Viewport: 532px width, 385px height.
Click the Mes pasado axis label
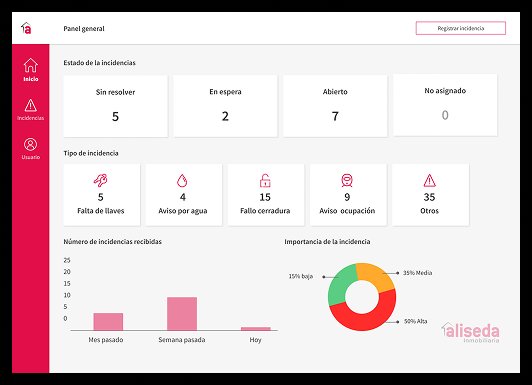click(106, 340)
